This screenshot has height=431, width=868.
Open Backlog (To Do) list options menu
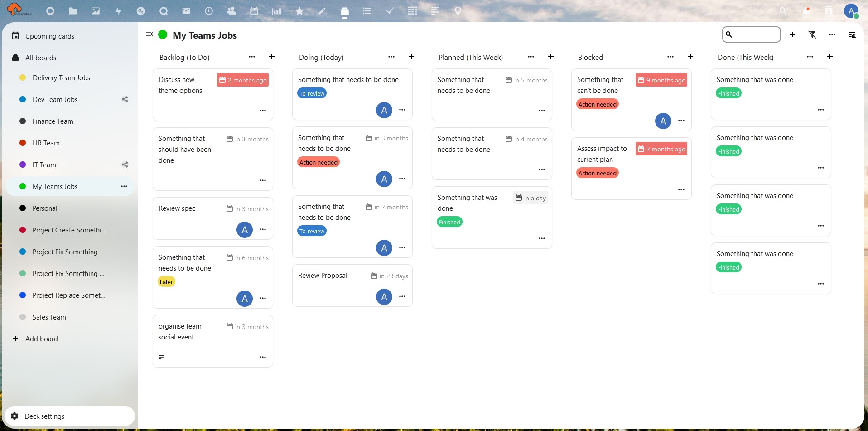click(x=252, y=57)
